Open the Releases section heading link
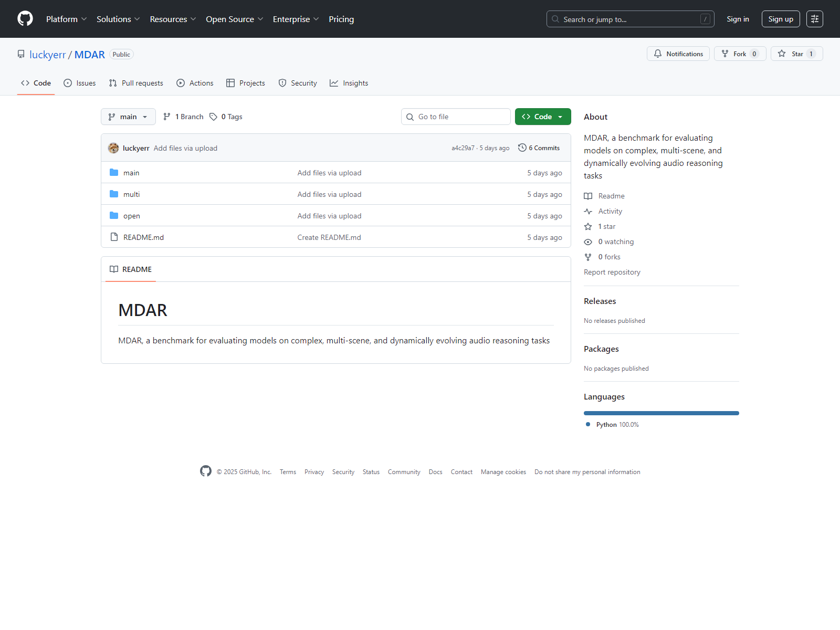Screen dimensions: 840x630 (600, 301)
